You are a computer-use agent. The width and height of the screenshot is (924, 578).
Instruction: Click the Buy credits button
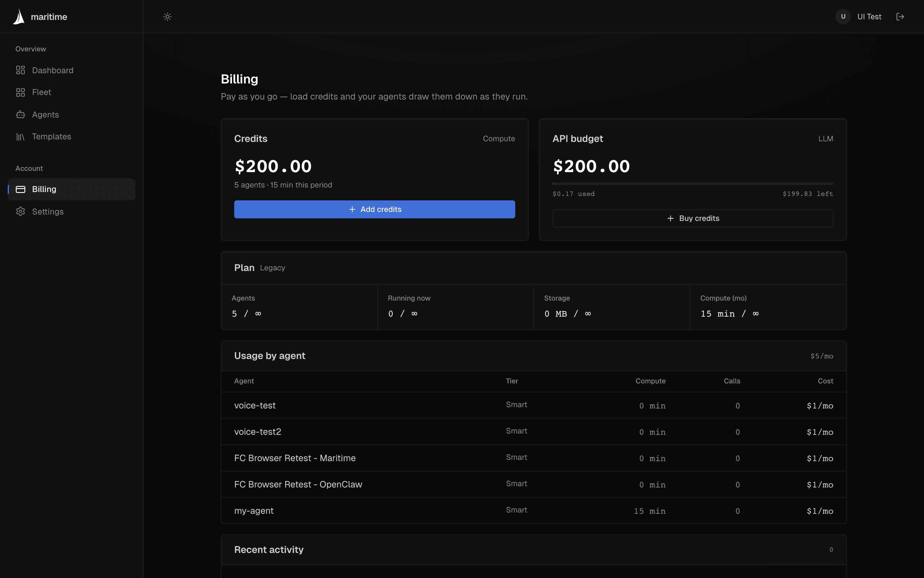click(693, 218)
